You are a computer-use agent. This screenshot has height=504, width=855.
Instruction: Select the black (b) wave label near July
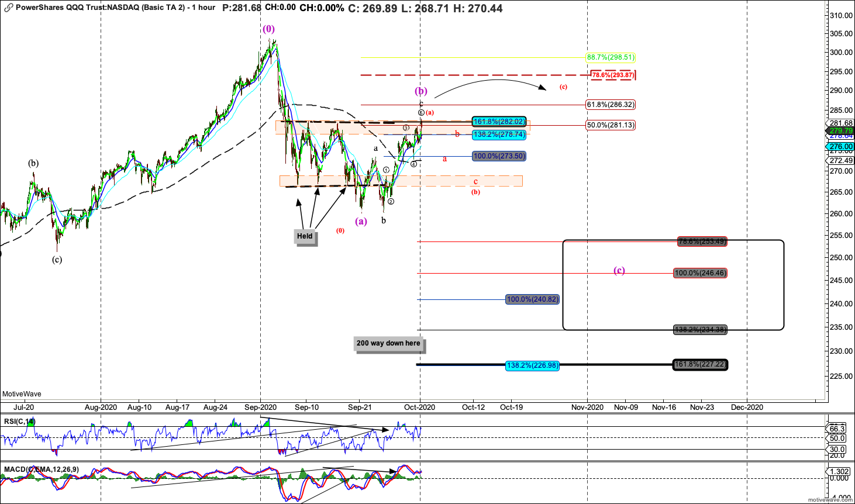click(x=33, y=163)
